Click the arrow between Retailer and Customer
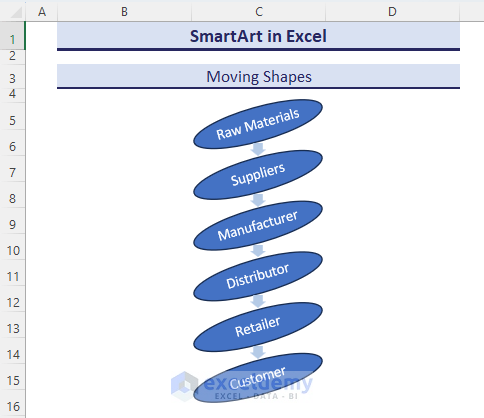The width and height of the screenshot is (484, 418). 258,352
